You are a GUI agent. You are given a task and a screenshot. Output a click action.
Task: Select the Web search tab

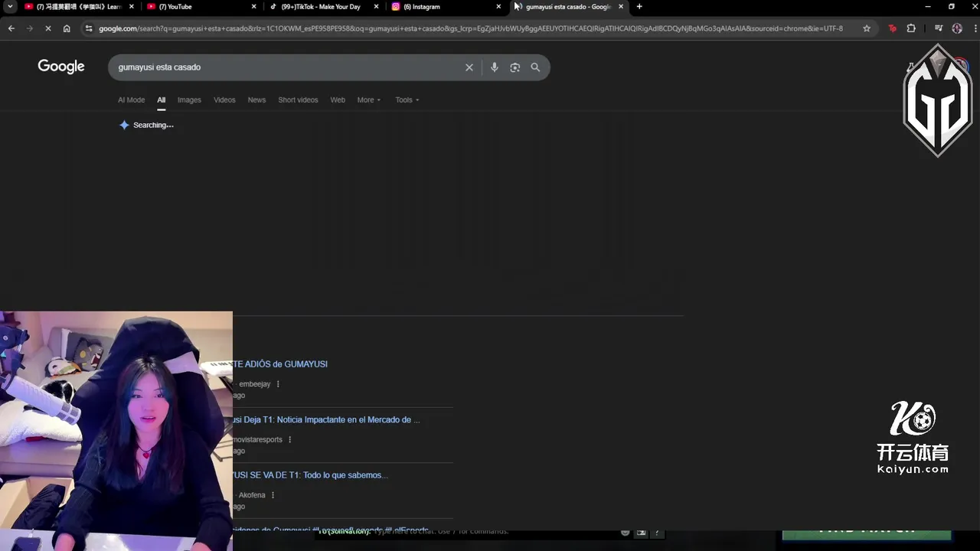(338, 100)
